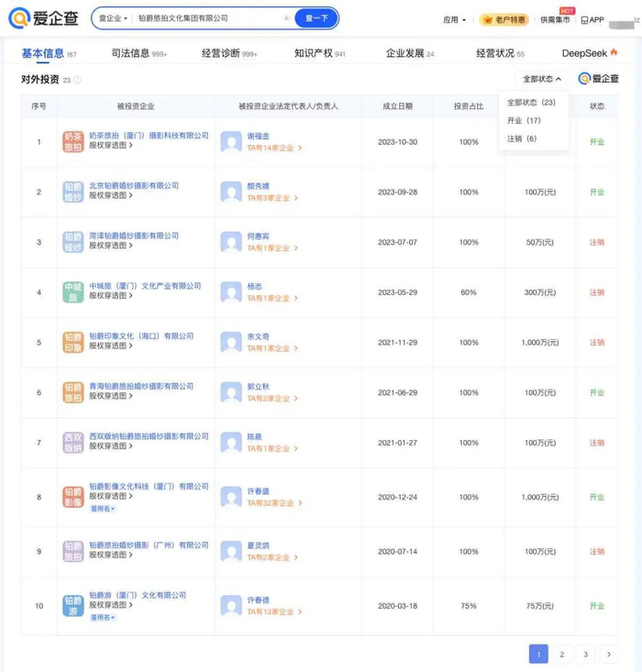Image resolution: width=642 pixels, height=672 pixels.
Task: Collapse the 全部状态 filter dropdown
Action: pos(542,79)
